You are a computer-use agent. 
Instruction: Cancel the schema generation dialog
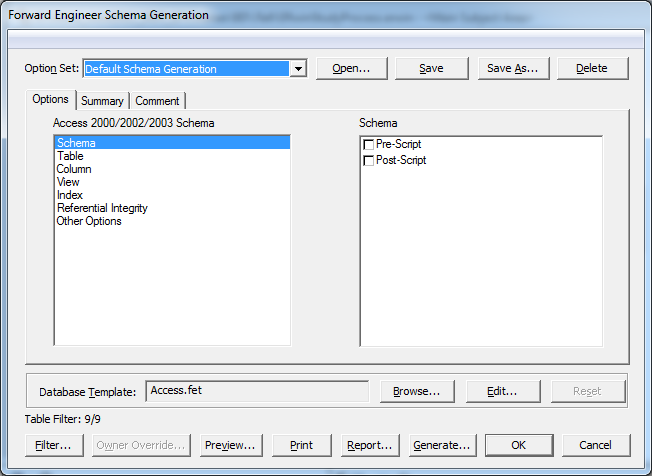pyautogui.click(x=596, y=445)
